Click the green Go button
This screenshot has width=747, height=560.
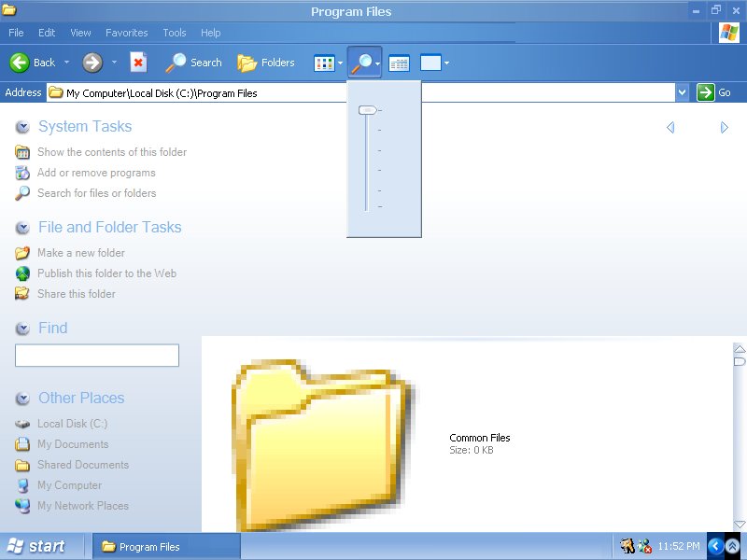coord(714,92)
